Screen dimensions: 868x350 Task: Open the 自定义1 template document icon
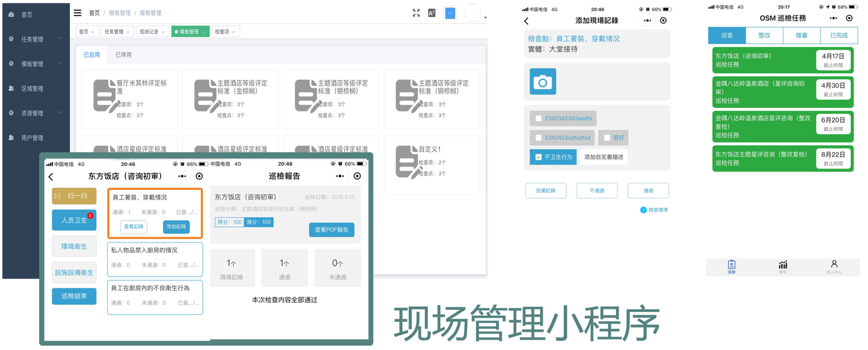[x=406, y=162]
